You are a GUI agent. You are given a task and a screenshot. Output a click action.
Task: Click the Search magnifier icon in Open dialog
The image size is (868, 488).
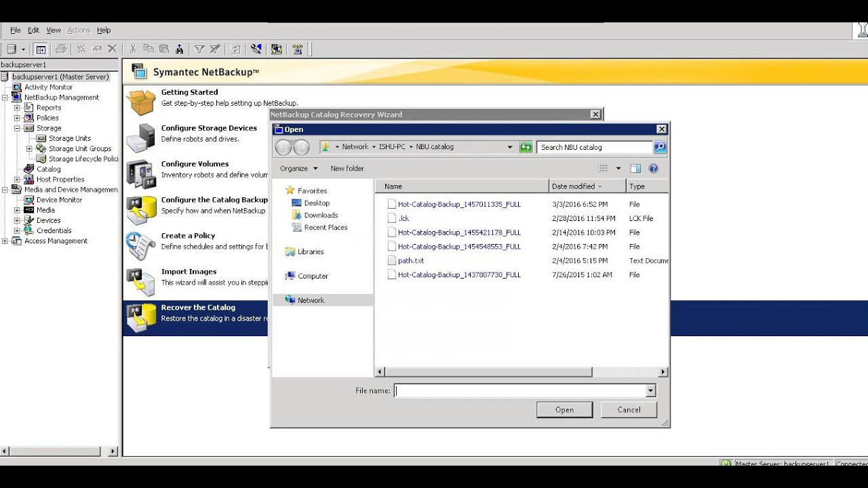click(660, 147)
